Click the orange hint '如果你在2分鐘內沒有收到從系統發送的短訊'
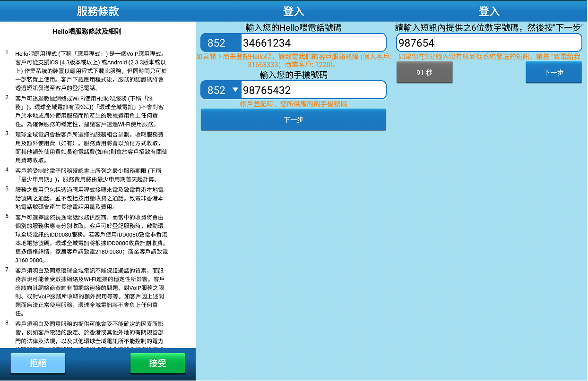Screen dimensions: 588x381 pos(489,57)
